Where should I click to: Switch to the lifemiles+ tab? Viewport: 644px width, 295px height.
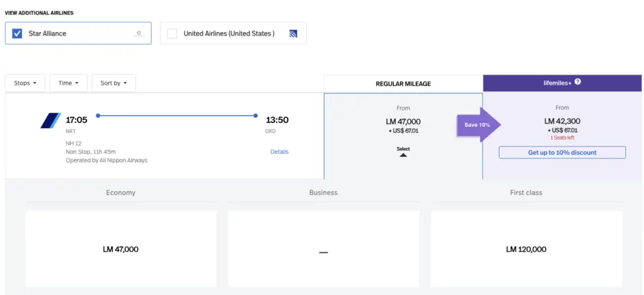pyautogui.click(x=562, y=83)
